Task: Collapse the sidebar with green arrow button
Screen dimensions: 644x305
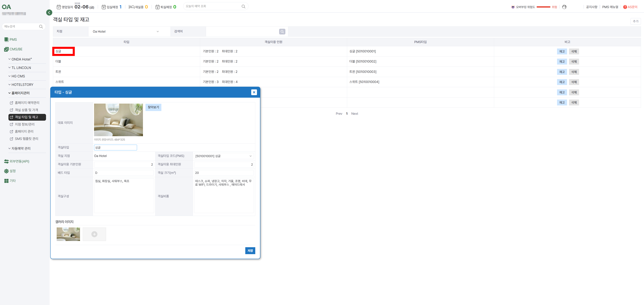Action: 49,13
